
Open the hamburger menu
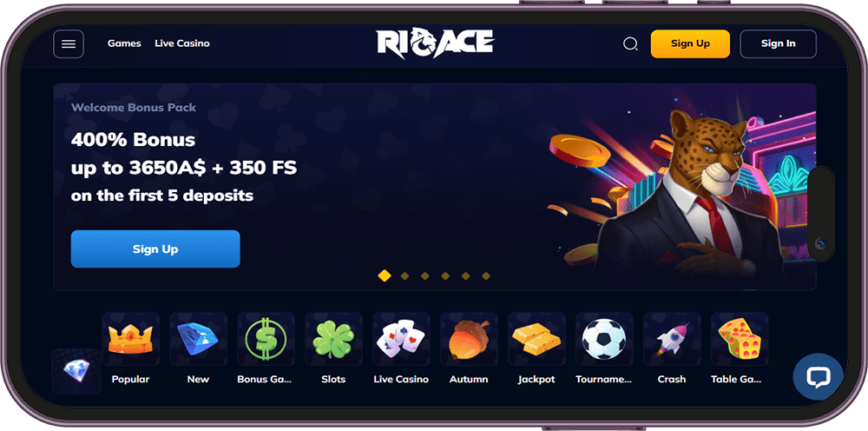pos(69,43)
